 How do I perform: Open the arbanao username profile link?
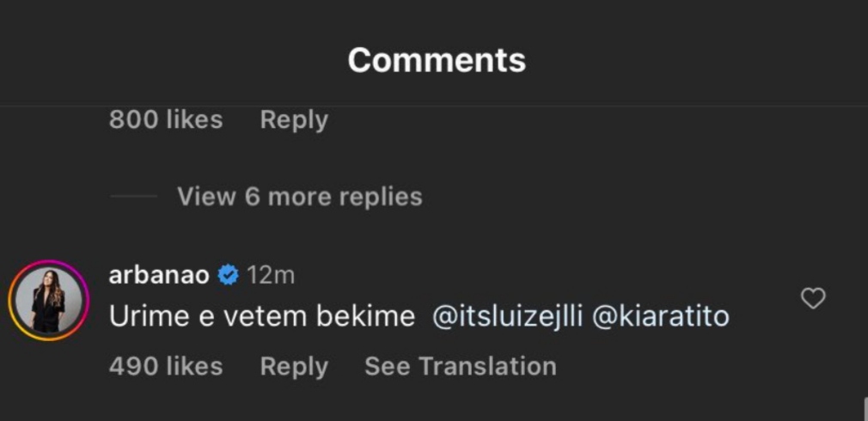(160, 275)
